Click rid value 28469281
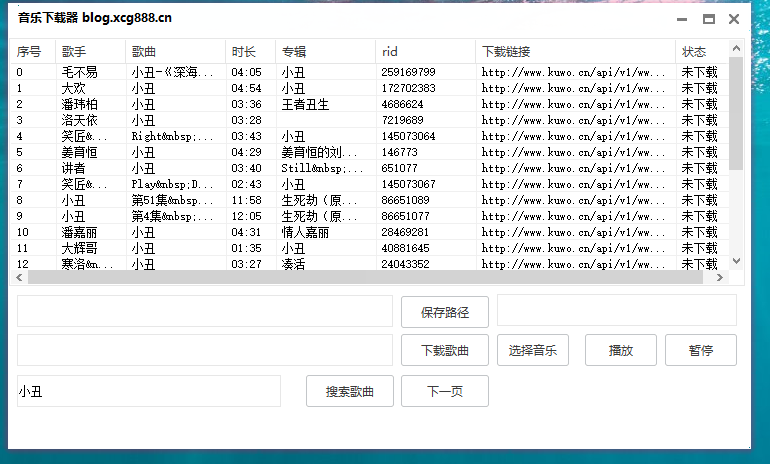770x464 pixels. pos(405,232)
